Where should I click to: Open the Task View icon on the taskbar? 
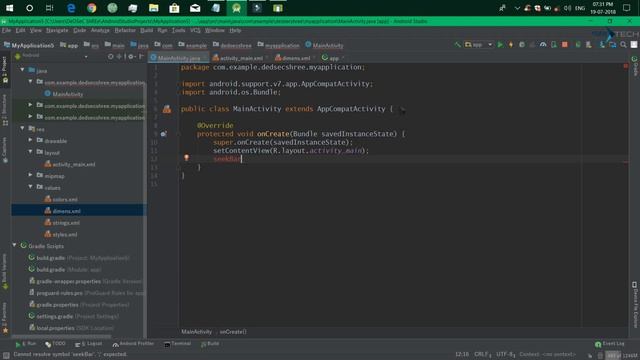click(49, 8)
